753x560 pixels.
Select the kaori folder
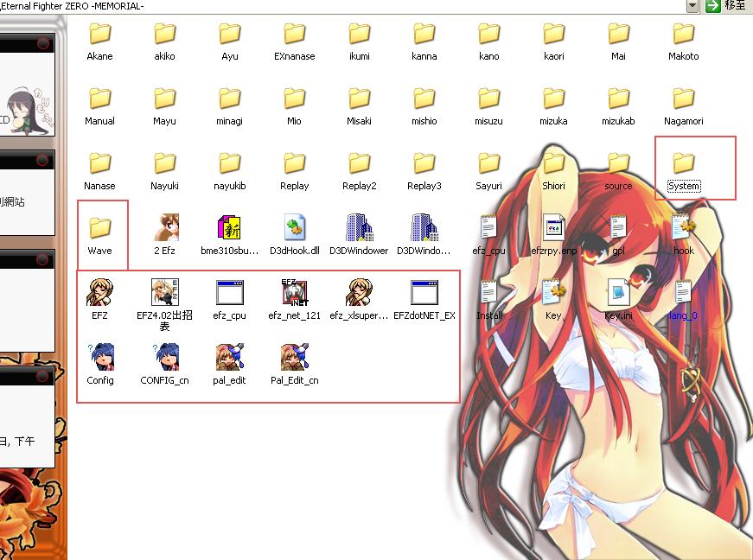point(553,34)
